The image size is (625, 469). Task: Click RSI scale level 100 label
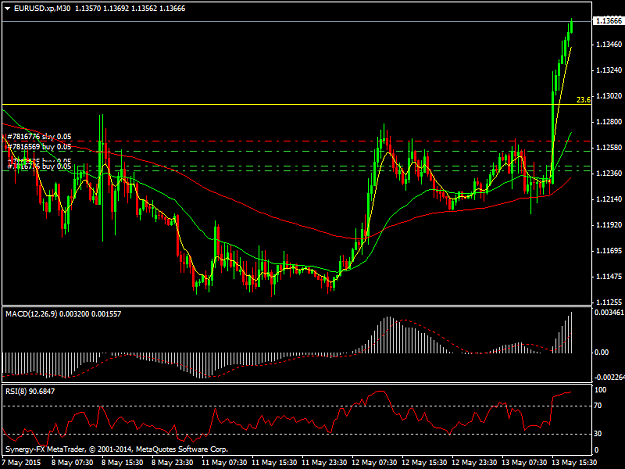(600, 390)
